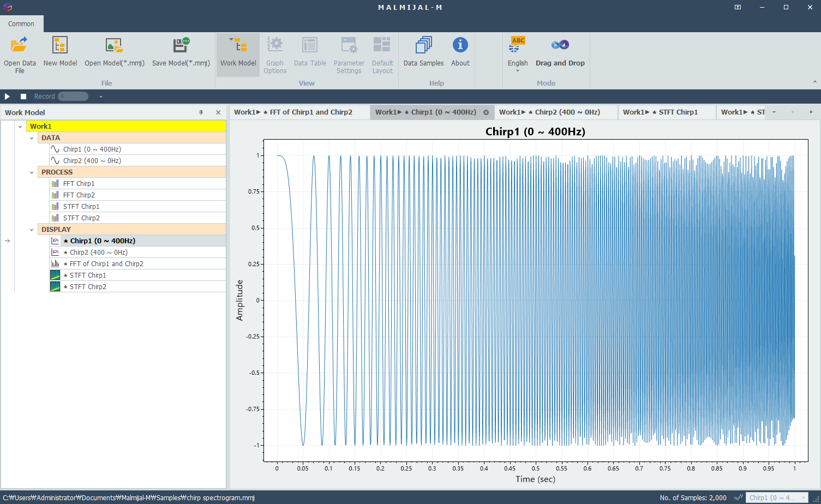The image size is (821, 504).
Task: Click the No. of Samples: 2,000 status text
Action: point(693,497)
